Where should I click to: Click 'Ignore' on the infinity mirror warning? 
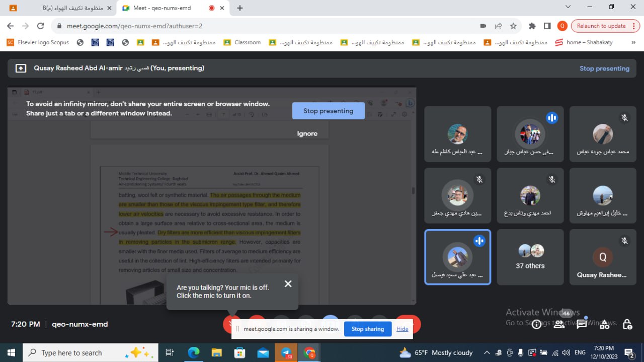(307, 133)
